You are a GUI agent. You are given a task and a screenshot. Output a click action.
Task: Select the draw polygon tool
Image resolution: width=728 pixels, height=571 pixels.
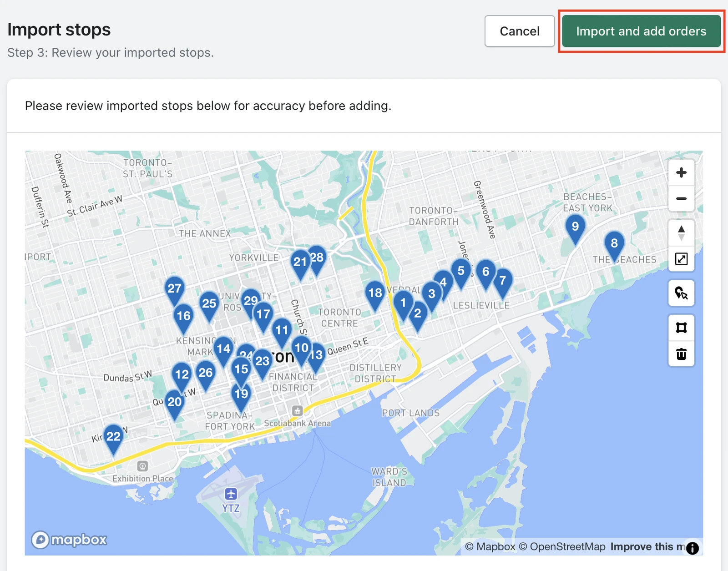[x=681, y=328]
